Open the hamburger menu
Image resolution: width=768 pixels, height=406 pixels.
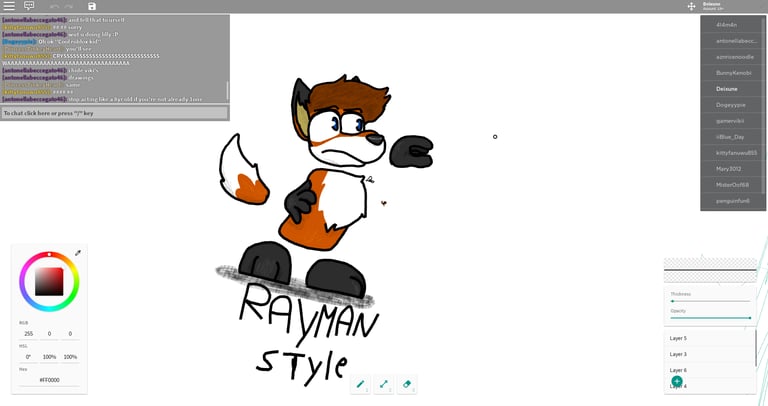tap(9, 6)
